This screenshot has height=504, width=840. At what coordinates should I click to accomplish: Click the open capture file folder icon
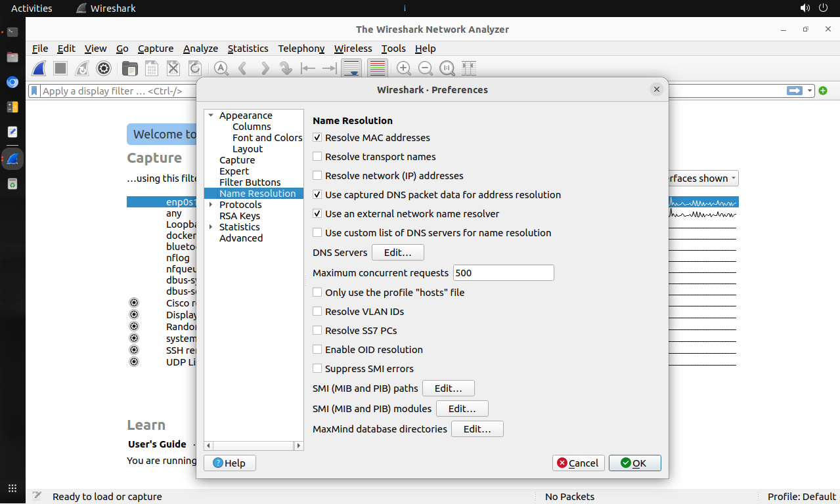130,68
